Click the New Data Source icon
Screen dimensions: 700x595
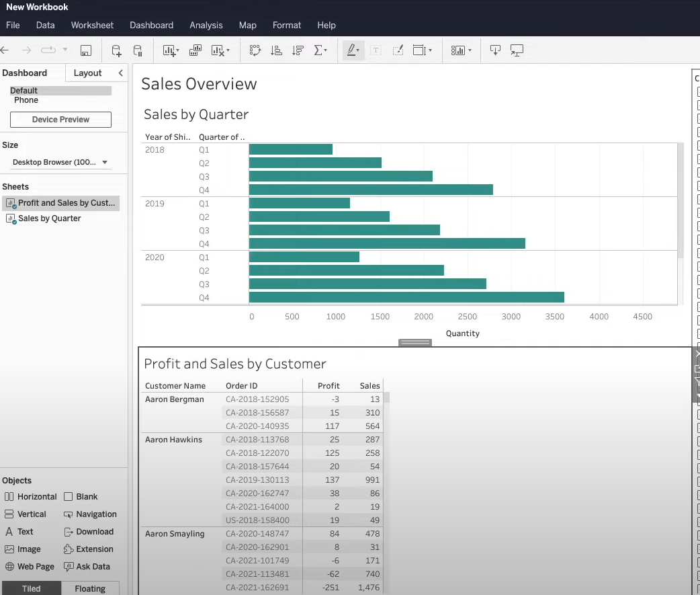116,50
